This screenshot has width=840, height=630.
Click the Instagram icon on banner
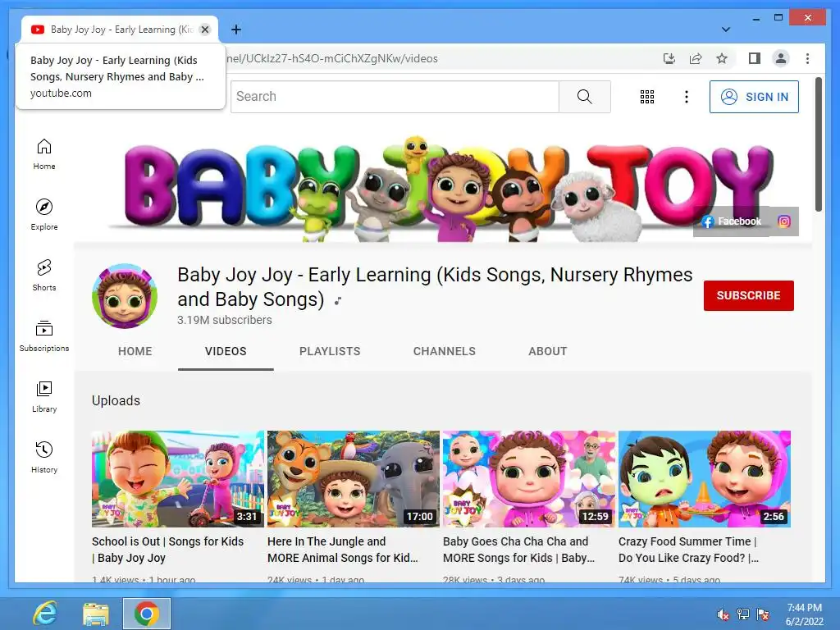point(784,221)
